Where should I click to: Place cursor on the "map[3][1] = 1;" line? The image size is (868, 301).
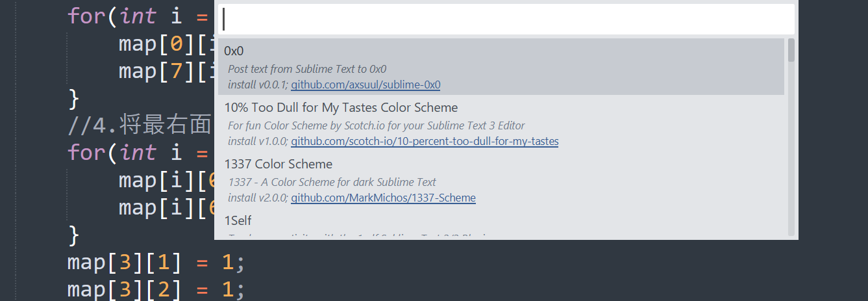point(156,263)
